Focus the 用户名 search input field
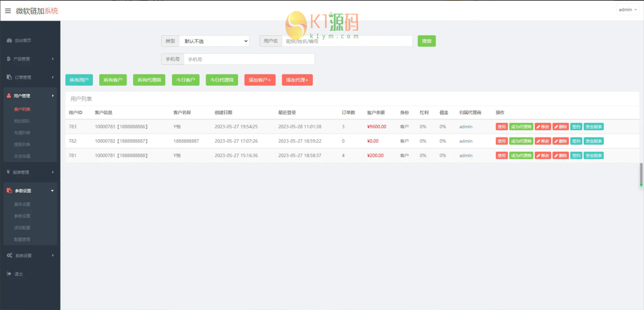Screen dimensions: 644x310 tap(347, 41)
